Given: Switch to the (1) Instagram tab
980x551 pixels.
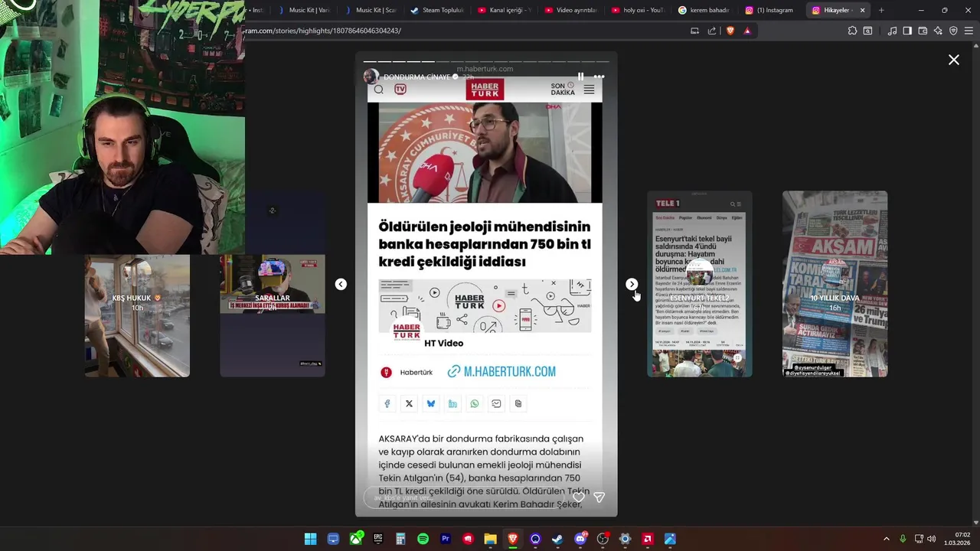Looking at the screenshot, I should coord(771,10).
